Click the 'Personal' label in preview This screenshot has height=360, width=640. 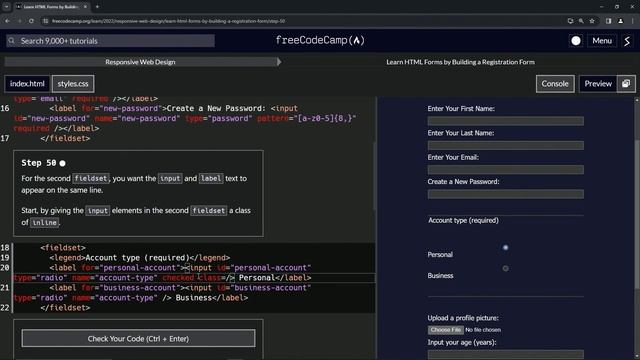[x=440, y=255]
